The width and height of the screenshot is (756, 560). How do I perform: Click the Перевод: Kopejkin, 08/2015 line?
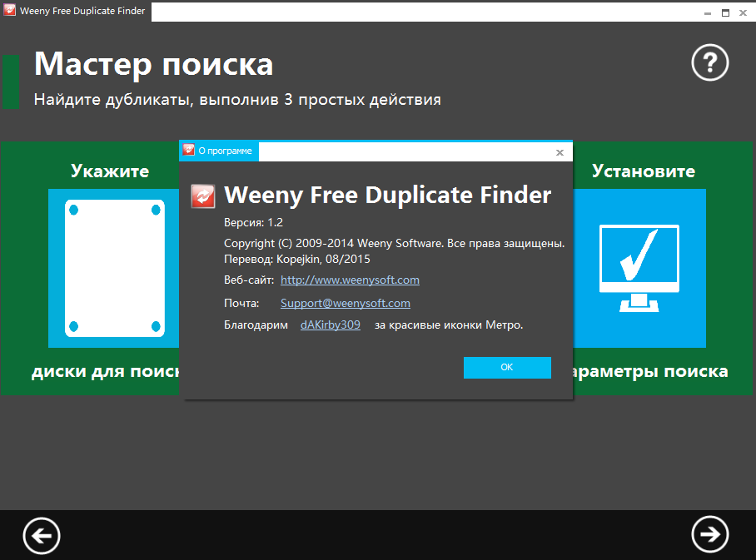(297, 260)
